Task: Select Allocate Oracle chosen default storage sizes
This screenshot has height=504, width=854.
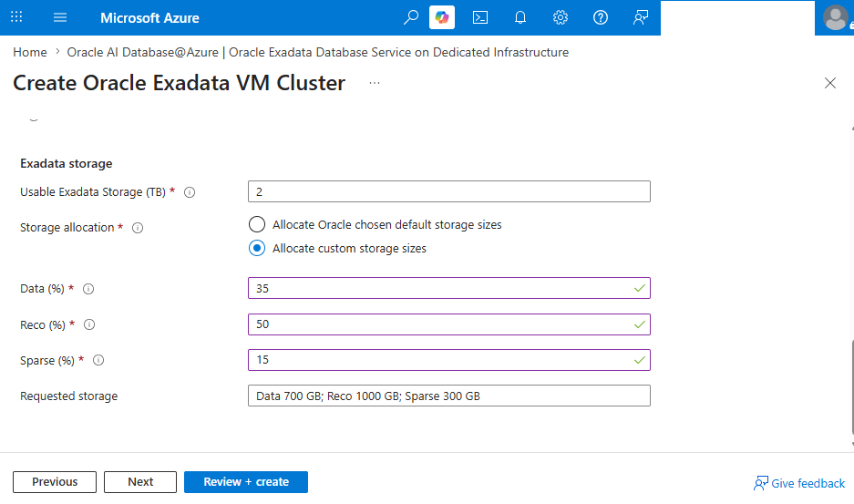Action: pyautogui.click(x=257, y=224)
